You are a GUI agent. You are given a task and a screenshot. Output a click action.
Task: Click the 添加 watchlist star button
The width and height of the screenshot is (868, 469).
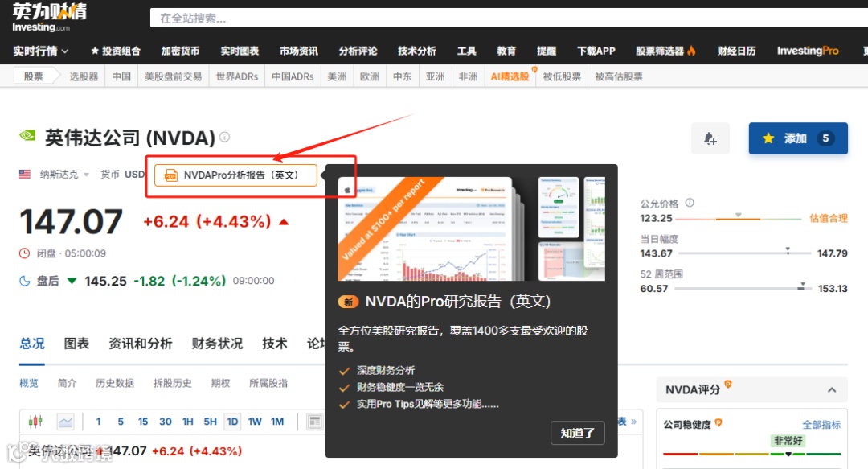click(798, 138)
